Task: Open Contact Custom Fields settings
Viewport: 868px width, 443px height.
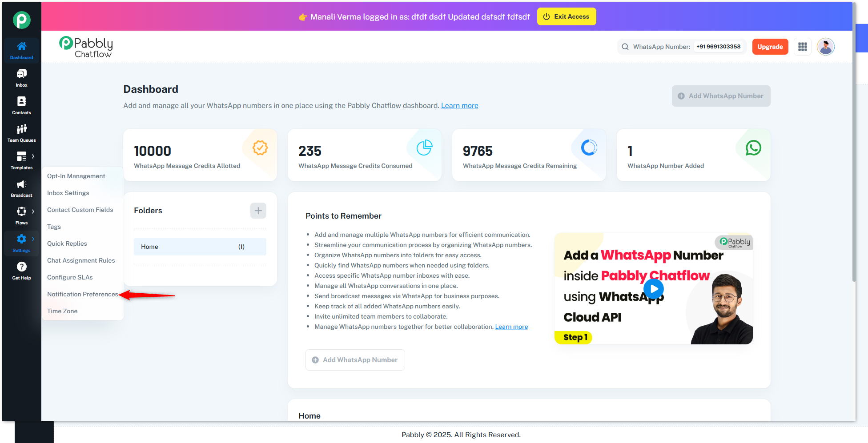Action: (80, 210)
